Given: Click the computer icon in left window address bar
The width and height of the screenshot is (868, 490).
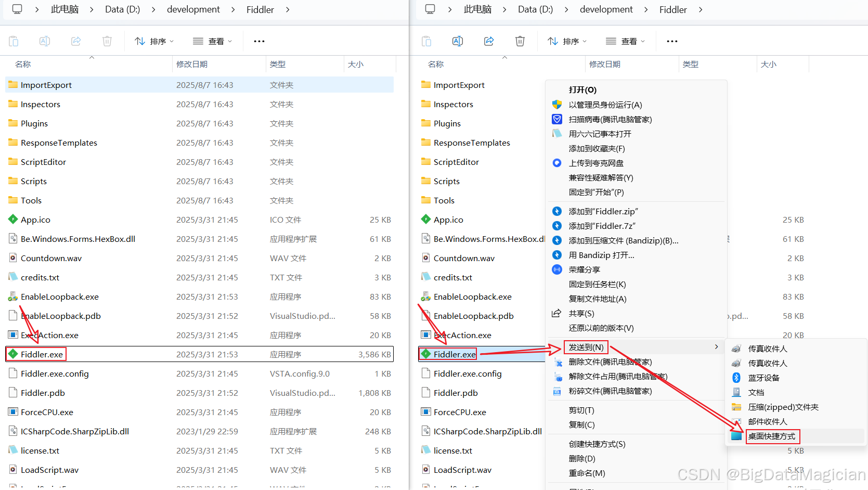Looking at the screenshot, I should 17,9.
